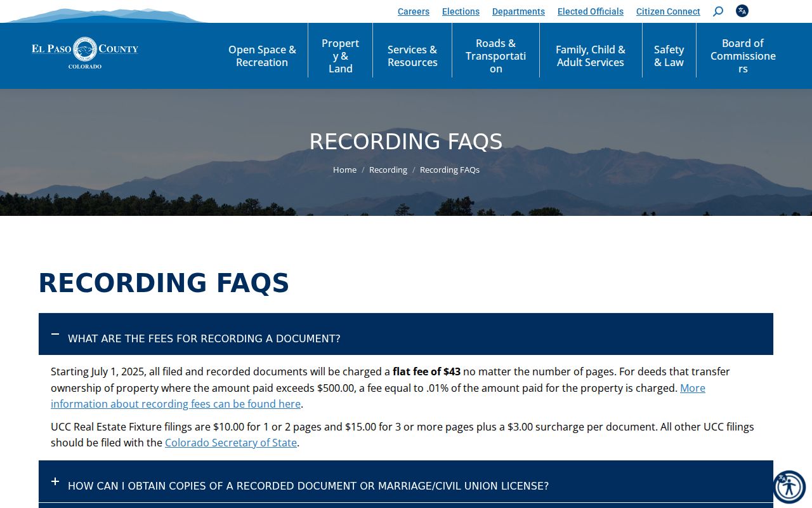Image resolution: width=812 pixels, height=508 pixels.
Task: Open the Careers link
Action: (414, 11)
